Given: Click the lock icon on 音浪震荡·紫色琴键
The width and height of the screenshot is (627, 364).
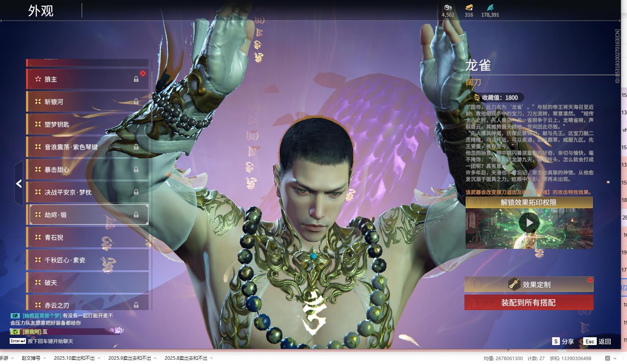Looking at the screenshot, I should click(x=136, y=147).
